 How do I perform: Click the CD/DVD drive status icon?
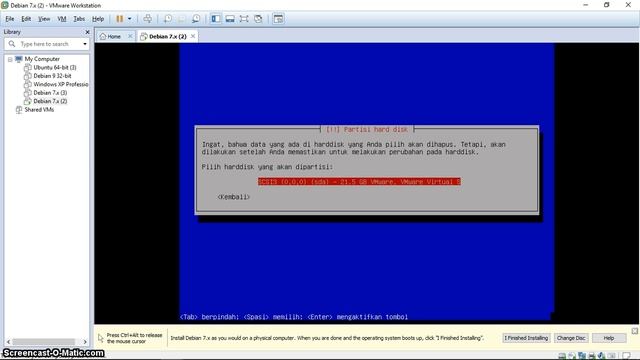pos(572,356)
